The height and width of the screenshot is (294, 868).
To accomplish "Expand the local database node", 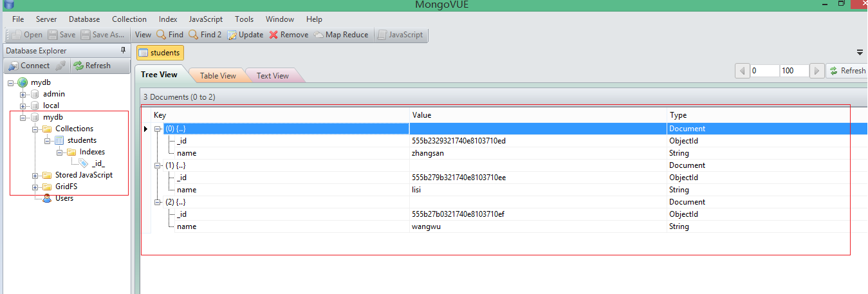I will [x=23, y=106].
